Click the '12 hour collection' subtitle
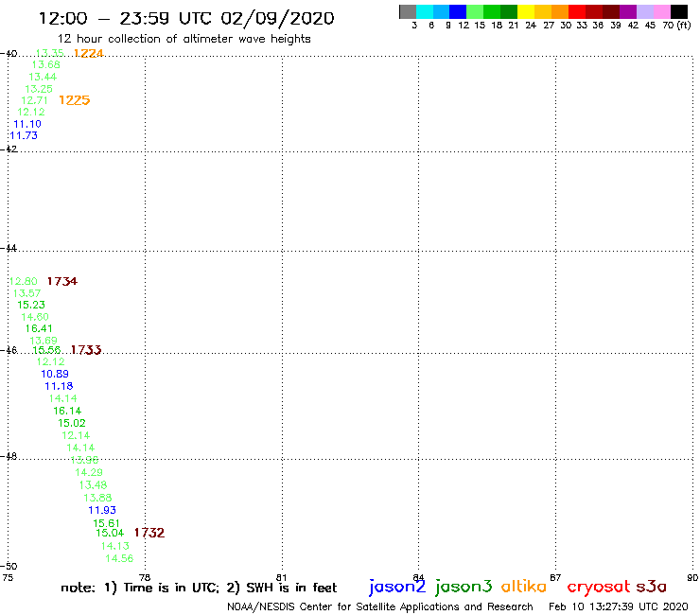 point(184,39)
